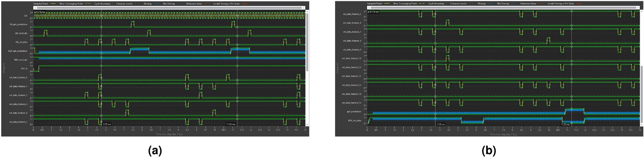Select the set_data_feature_14 signal label
Image resolution: width=644 pixels, height=157 pixels.
352,94
